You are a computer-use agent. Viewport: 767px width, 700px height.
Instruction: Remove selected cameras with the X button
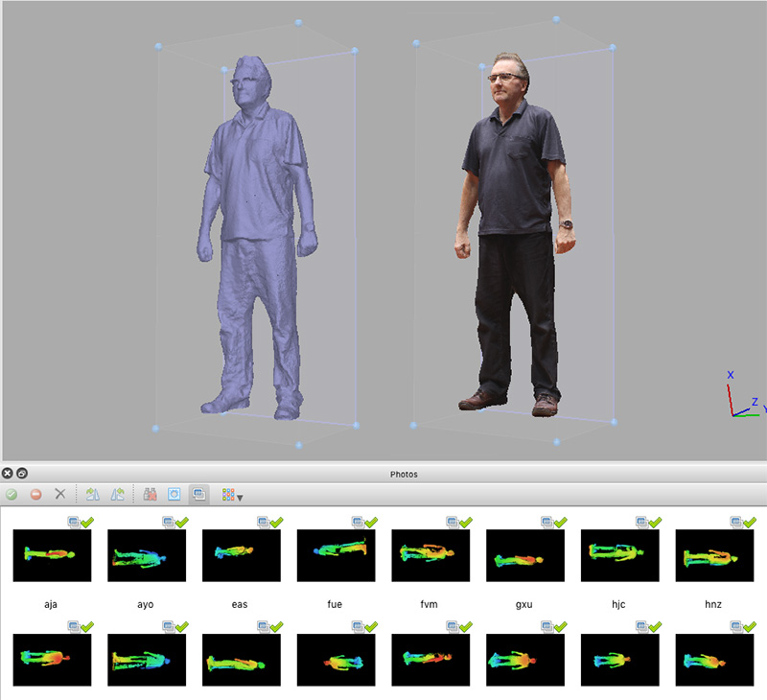(60, 494)
